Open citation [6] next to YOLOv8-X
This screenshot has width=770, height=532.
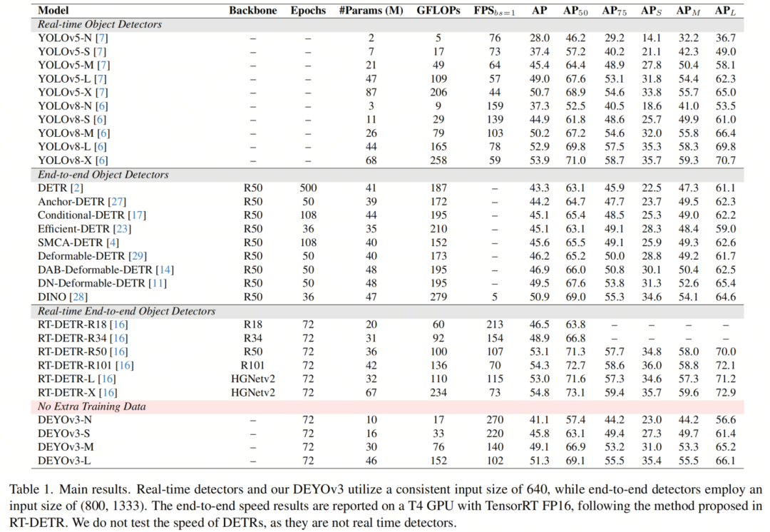pos(101,160)
